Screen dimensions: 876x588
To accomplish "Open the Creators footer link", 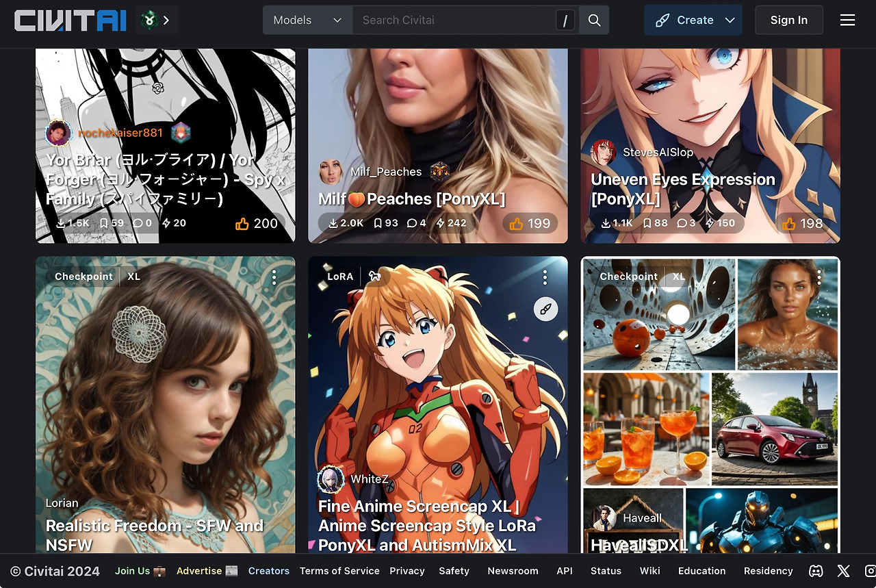I will (268, 571).
